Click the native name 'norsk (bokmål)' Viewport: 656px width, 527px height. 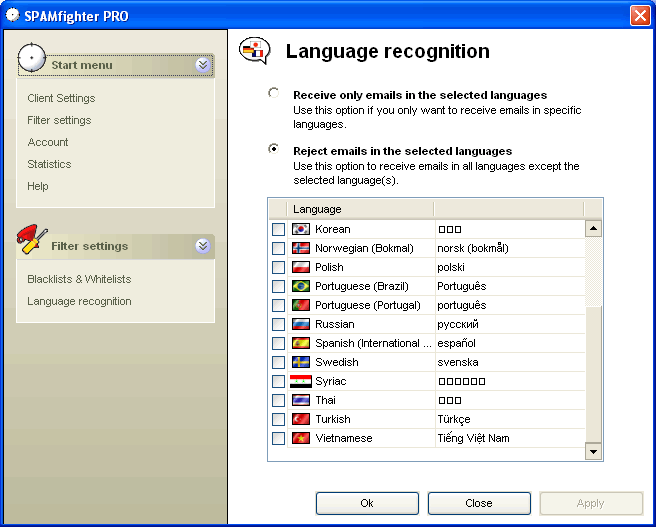point(473,248)
